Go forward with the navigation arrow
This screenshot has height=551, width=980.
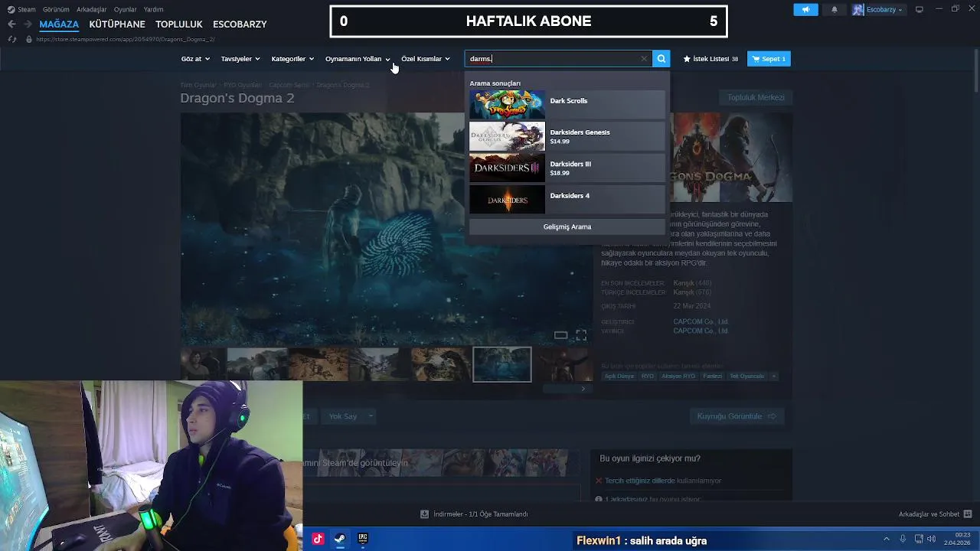[x=28, y=24]
